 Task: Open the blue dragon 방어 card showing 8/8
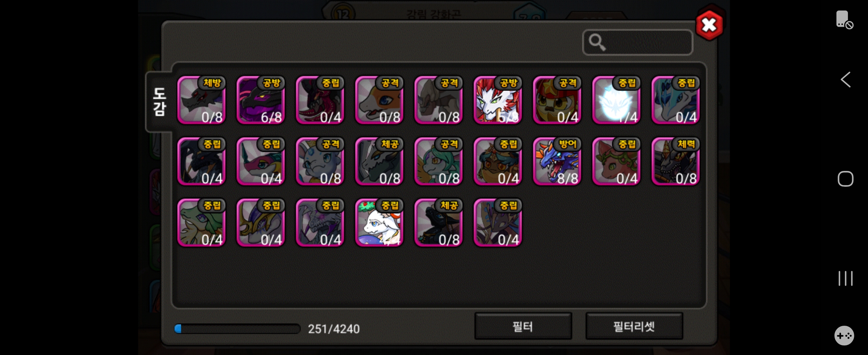click(x=557, y=161)
